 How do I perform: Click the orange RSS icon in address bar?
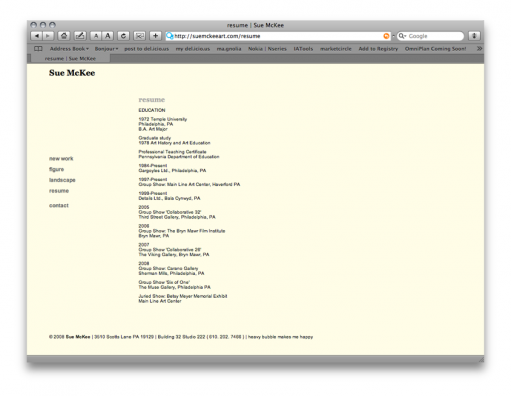click(x=386, y=36)
